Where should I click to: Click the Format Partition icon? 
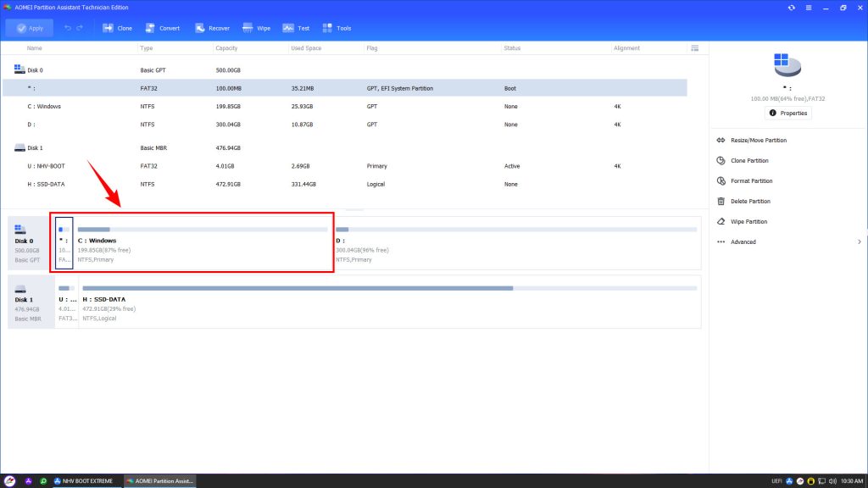click(x=721, y=181)
